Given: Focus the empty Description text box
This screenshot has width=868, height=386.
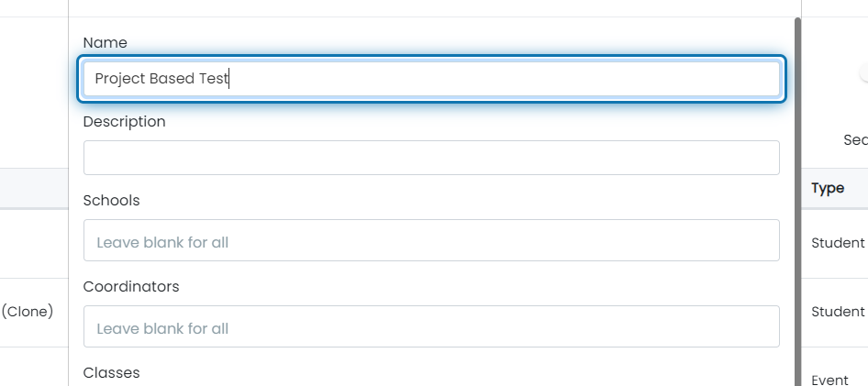Looking at the screenshot, I should (x=431, y=158).
